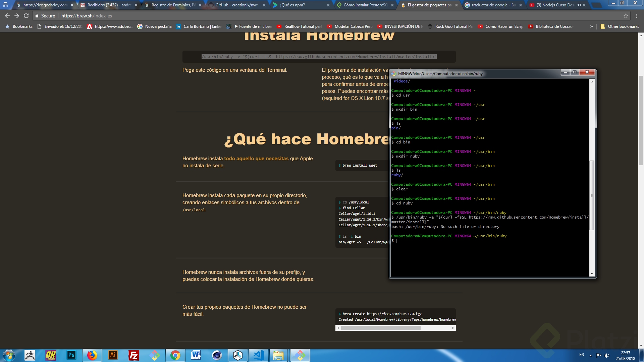Viewport: 644px width, 362px height.
Task: Open Google Chrome from the taskbar
Action: pyautogui.click(x=175, y=355)
